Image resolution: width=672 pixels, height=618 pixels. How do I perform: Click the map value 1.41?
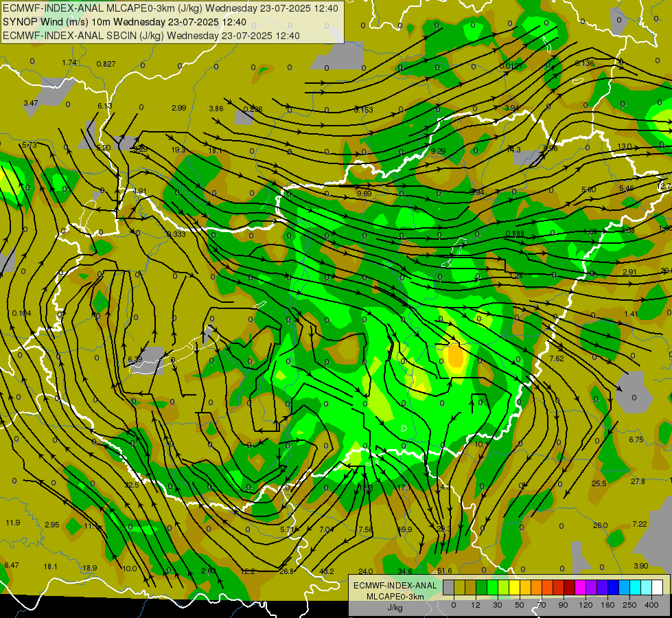click(x=631, y=314)
